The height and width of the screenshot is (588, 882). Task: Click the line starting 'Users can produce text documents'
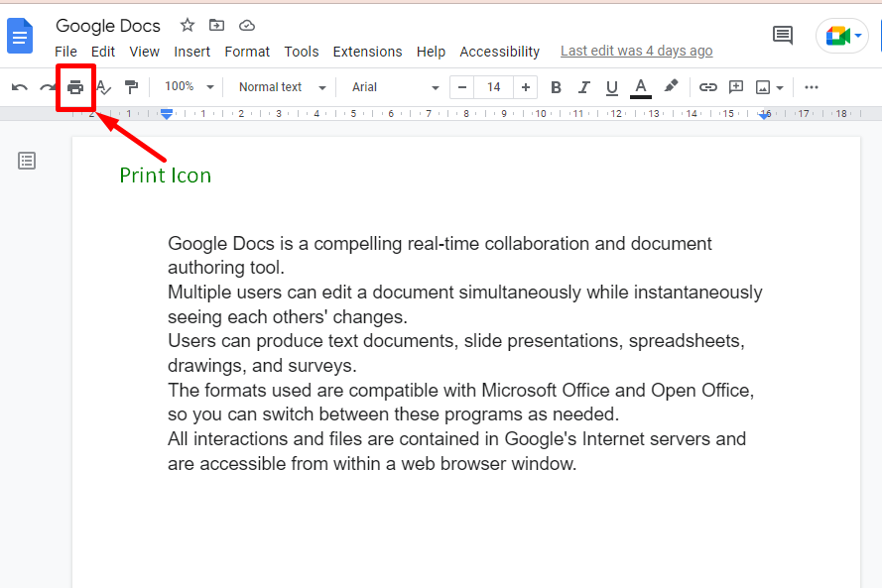point(456,341)
